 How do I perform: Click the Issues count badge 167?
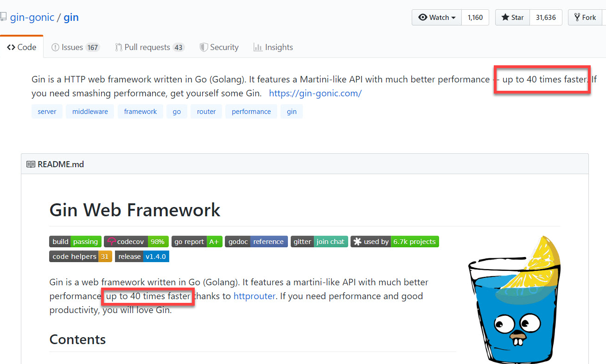click(93, 47)
